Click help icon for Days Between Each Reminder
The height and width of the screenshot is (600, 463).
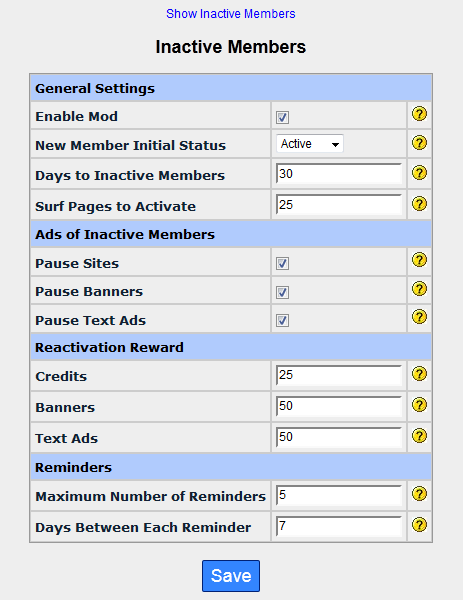click(x=419, y=525)
